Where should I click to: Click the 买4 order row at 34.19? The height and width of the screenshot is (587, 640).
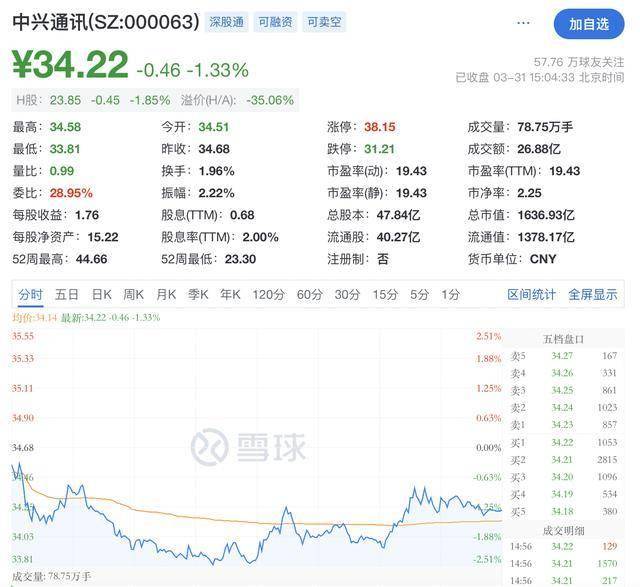click(x=563, y=494)
